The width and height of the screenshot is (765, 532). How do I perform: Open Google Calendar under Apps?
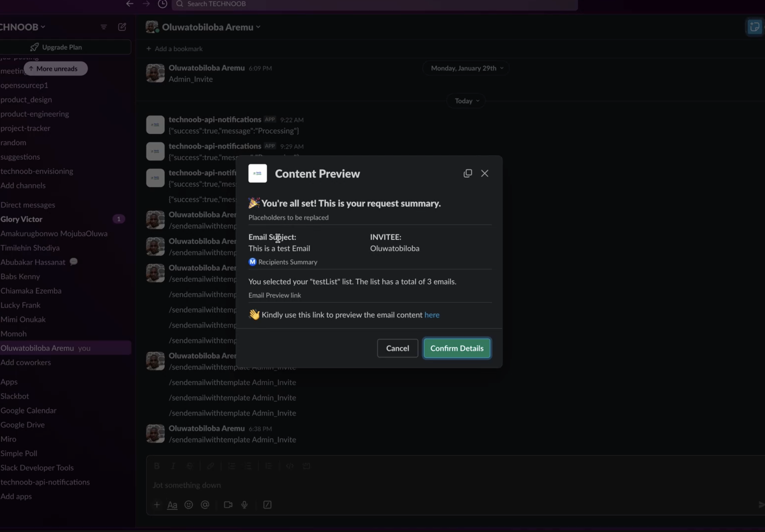click(x=28, y=410)
